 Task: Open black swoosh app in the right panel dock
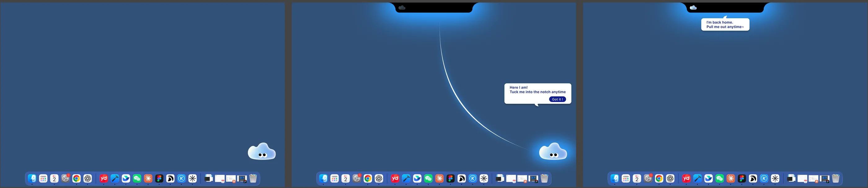coord(753,178)
